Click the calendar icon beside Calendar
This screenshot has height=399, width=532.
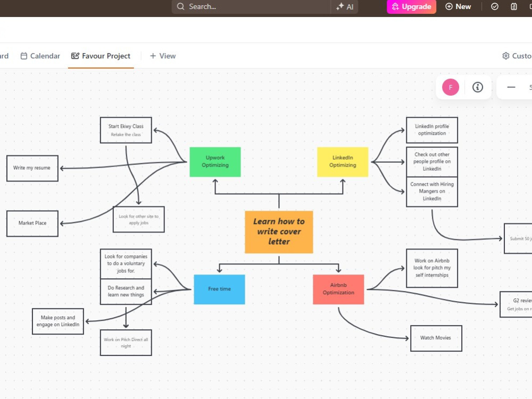tap(24, 56)
